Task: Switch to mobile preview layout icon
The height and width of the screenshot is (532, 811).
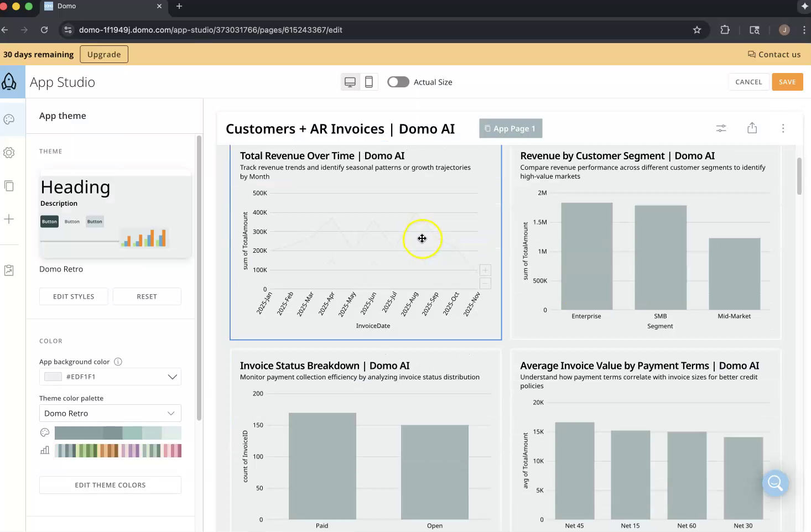Action: (369, 82)
